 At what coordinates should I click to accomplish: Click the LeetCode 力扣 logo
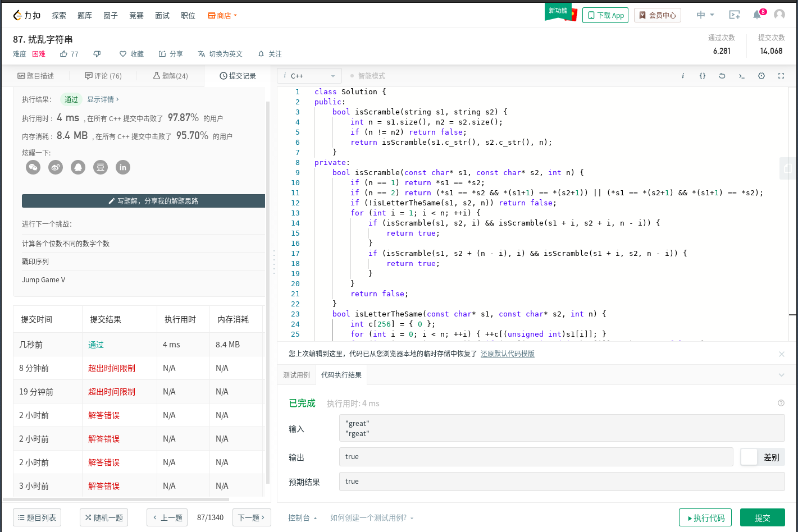pyautogui.click(x=26, y=15)
